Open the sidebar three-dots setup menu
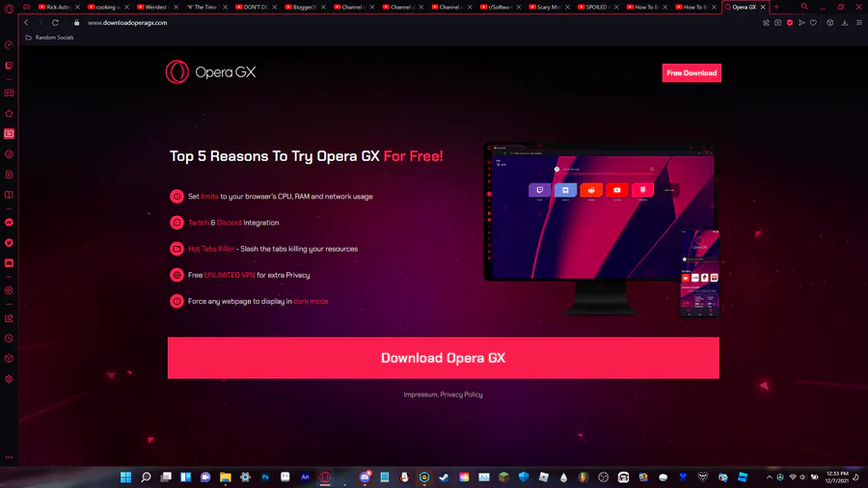Screen dimensions: 868x488 pyautogui.click(x=9, y=457)
